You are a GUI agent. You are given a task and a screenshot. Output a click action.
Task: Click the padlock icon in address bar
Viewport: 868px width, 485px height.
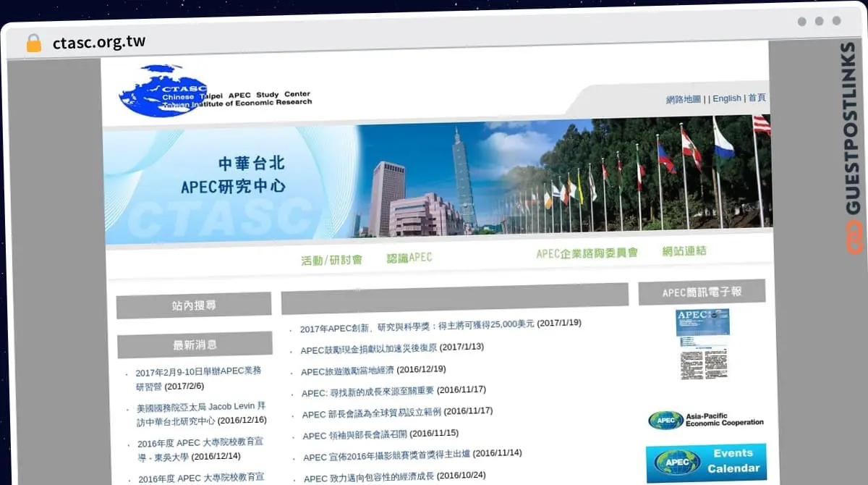pyautogui.click(x=33, y=43)
